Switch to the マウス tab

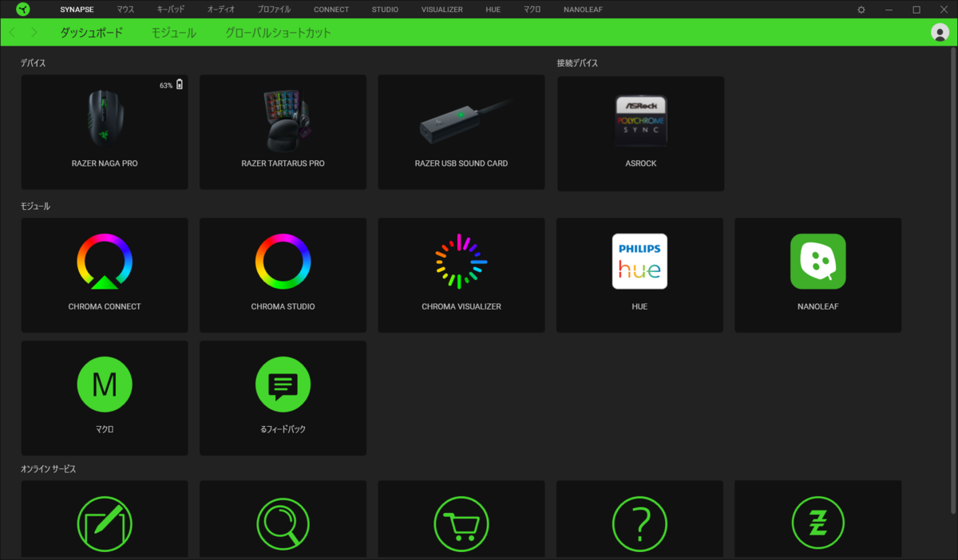pyautogui.click(x=125, y=9)
